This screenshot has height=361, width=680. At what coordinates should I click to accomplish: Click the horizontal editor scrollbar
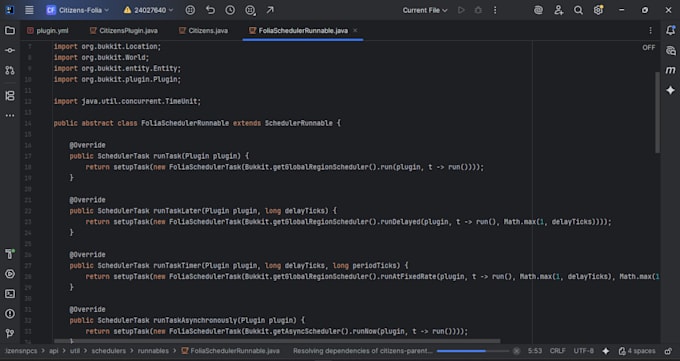(x=277, y=341)
